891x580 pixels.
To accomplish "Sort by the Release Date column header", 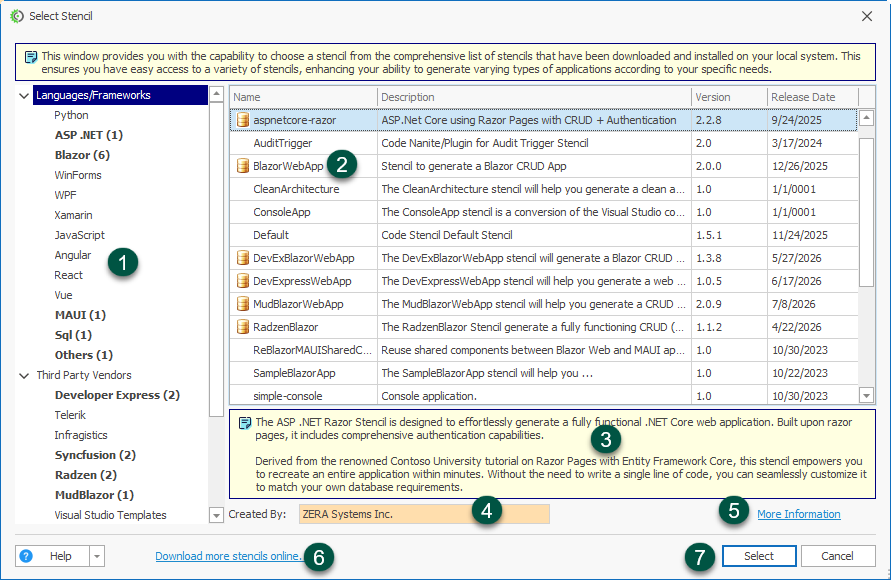I will point(813,97).
